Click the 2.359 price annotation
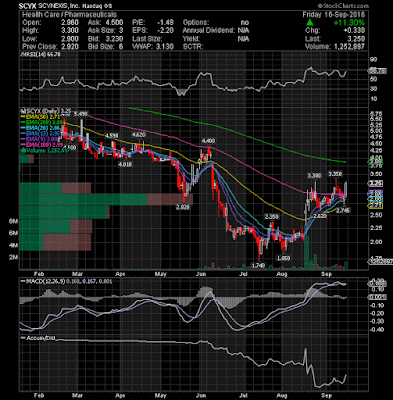393x400 pixels. pyautogui.click(x=271, y=216)
